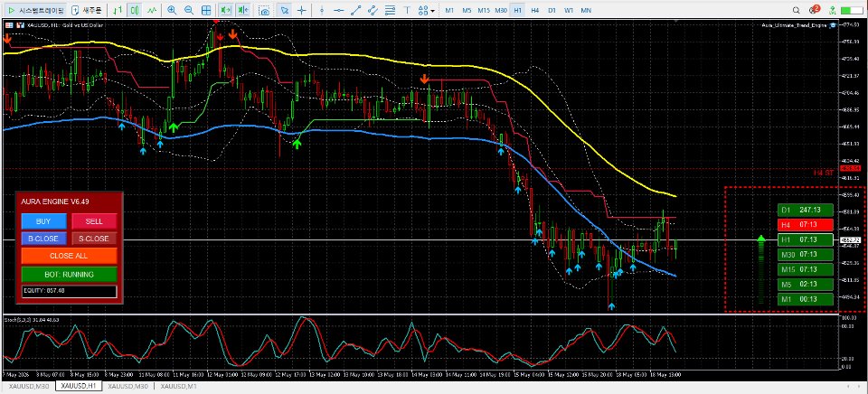Set toolbar timeframe to D1
The height and width of the screenshot is (394, 868).
552,10
